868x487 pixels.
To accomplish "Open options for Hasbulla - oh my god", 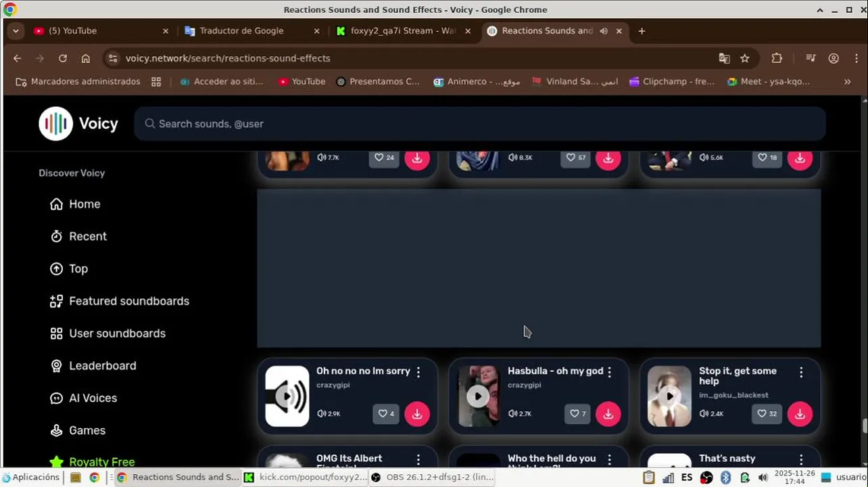I will 610,372.
